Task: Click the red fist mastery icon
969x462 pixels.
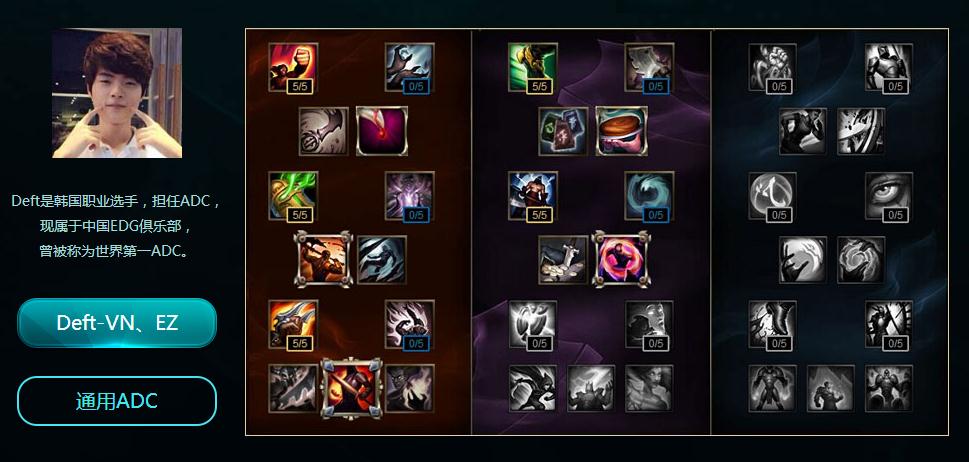Action: point(293,67)
